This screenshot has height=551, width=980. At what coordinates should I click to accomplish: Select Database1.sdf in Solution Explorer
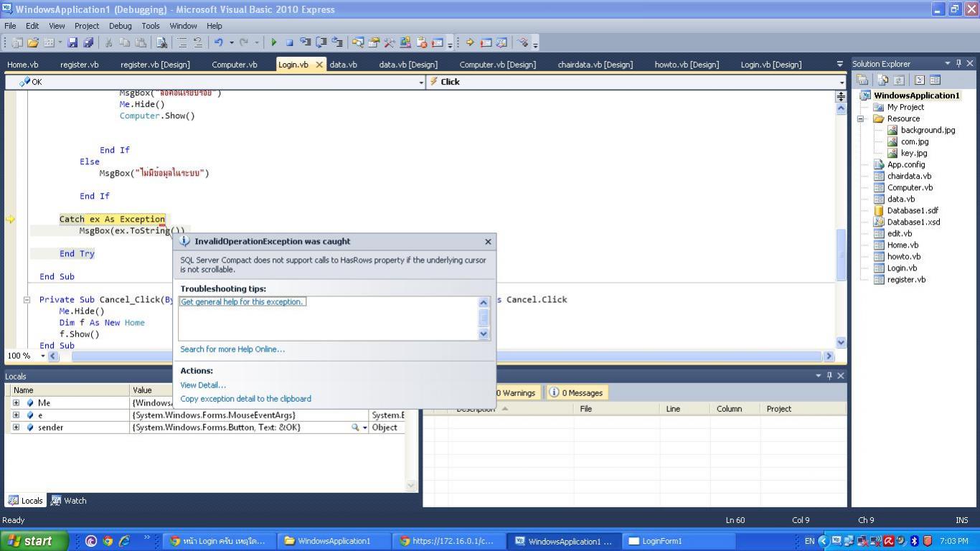point(912,211)
